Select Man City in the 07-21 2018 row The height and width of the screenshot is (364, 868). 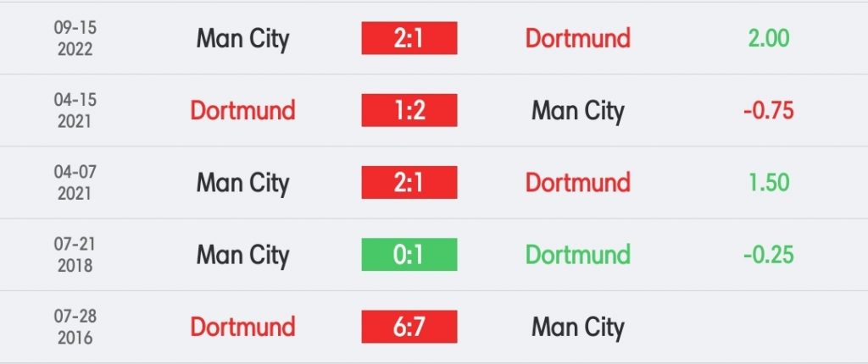(243, 256)
